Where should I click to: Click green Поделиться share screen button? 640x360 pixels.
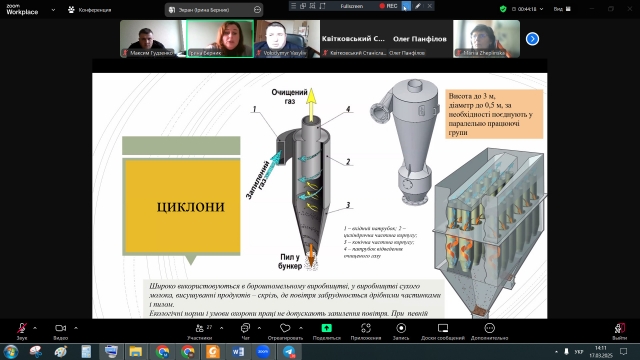pos(327,331)
